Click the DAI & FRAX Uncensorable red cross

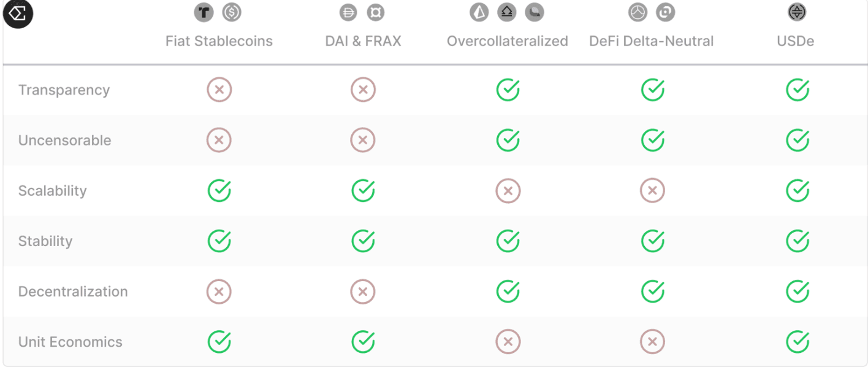[363, 141]
